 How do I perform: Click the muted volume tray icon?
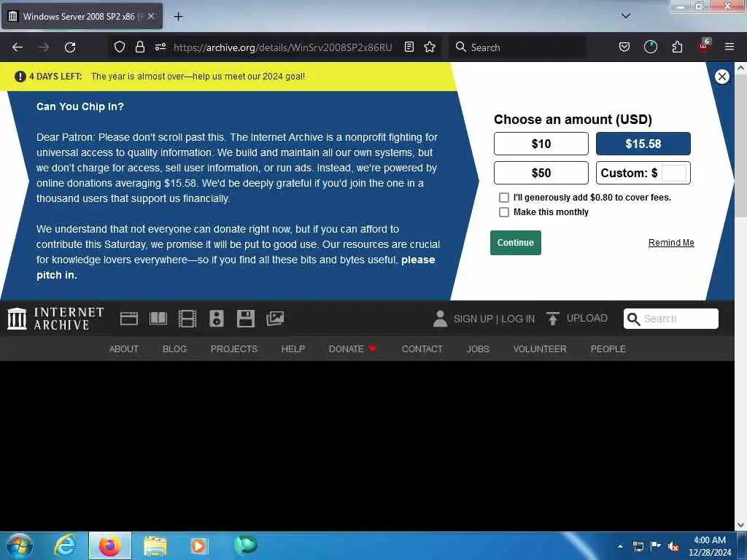tap(673, 546)
